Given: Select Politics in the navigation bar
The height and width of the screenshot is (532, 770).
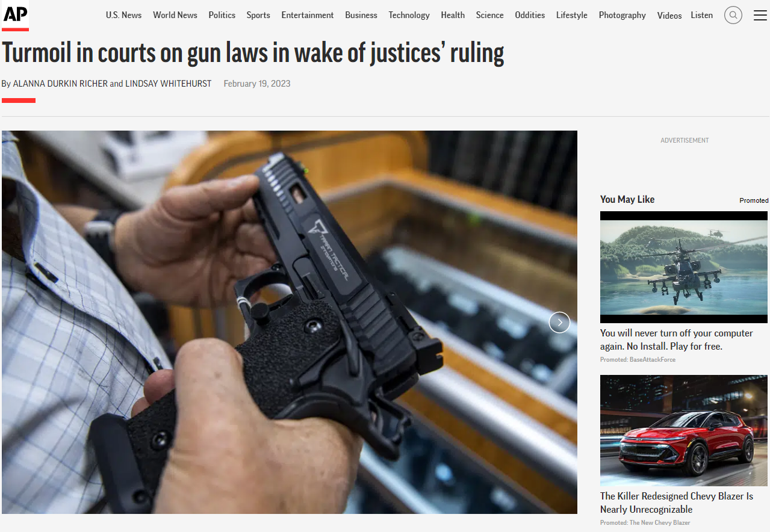Looking at the screenshot, I should (x=222, y=15).
